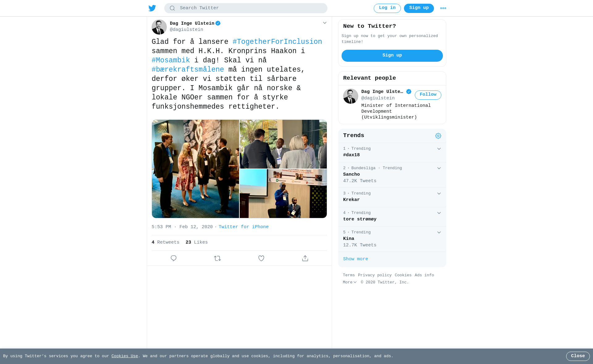Open the Kina trending topic
This screenshot has width=593, height=364.
click(392, 239)
